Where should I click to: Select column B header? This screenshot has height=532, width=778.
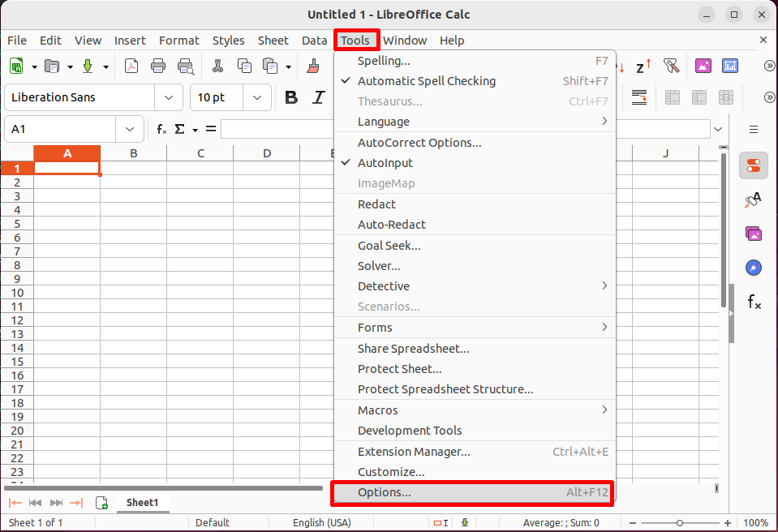(x=134, y=153)
